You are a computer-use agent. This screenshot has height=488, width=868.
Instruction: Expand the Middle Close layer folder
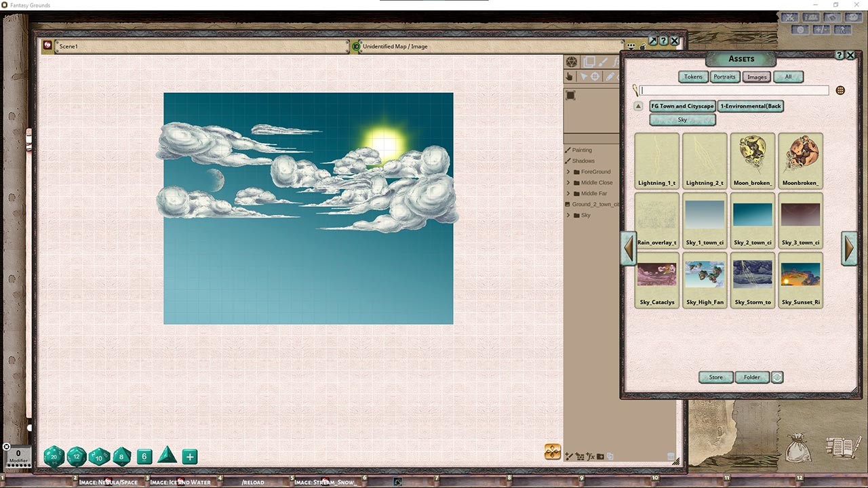coord(568,183)
